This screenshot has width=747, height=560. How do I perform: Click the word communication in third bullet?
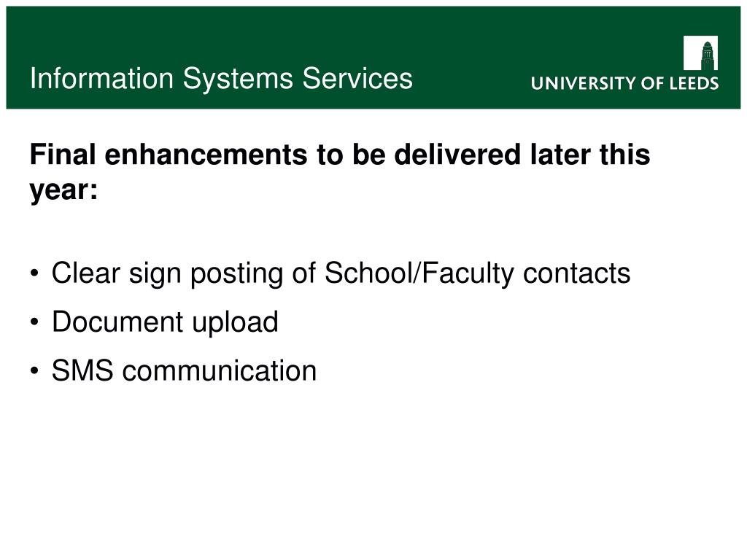pyautogui.click(x=220, y=370)
